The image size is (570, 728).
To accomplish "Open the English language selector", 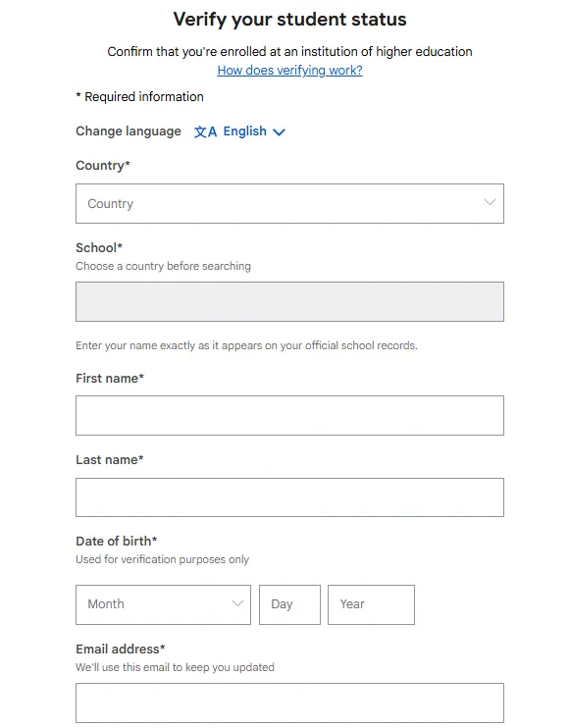I will (239, 131).
